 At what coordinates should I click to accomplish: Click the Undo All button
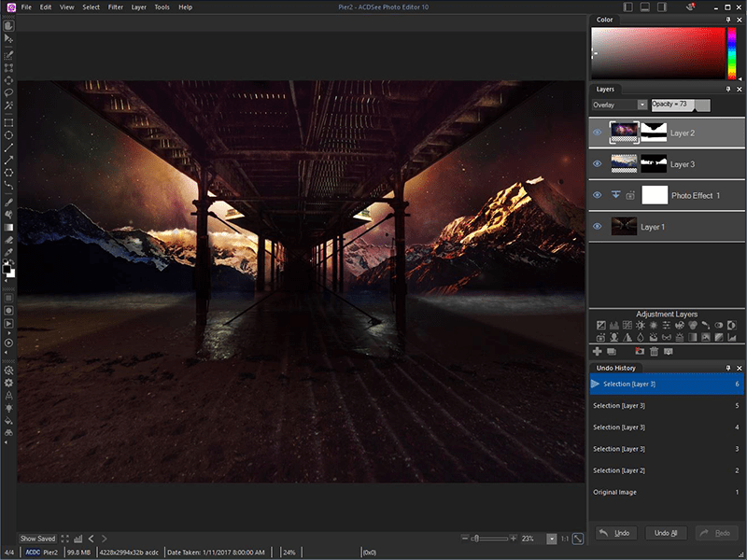pyautogui.click(x=666, y=532)
